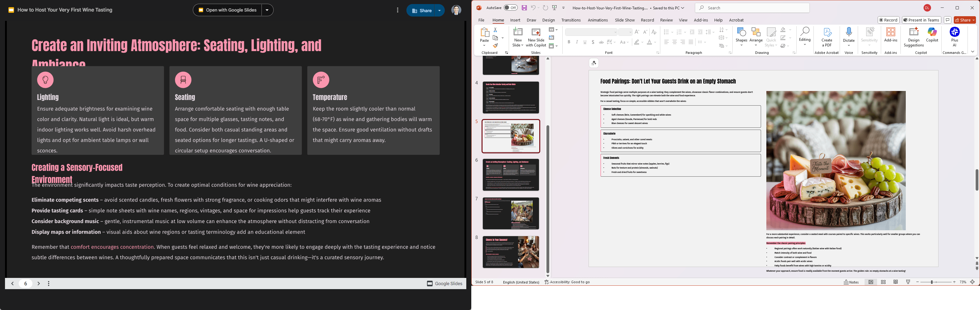Screen dimensions: 980x310
Task: Select slide 8 thumbnail in the panel
Action: pyautogui.click(x=511, y=252)
